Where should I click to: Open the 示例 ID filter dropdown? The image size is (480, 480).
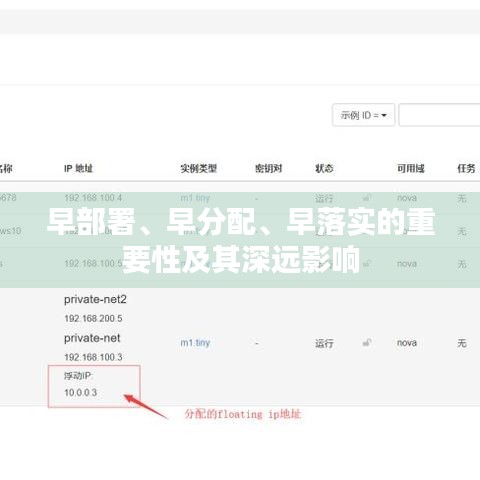[363, 115]
